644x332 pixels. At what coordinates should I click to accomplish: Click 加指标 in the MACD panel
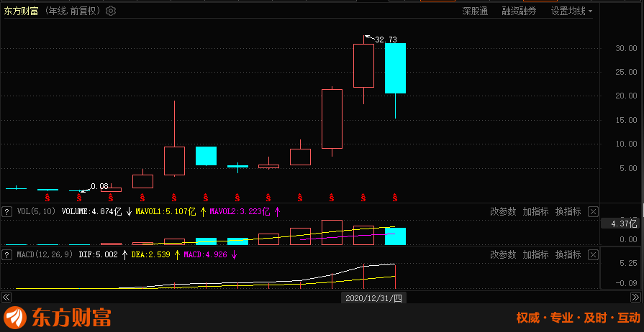pyautogui.click(x=535, y=255)
